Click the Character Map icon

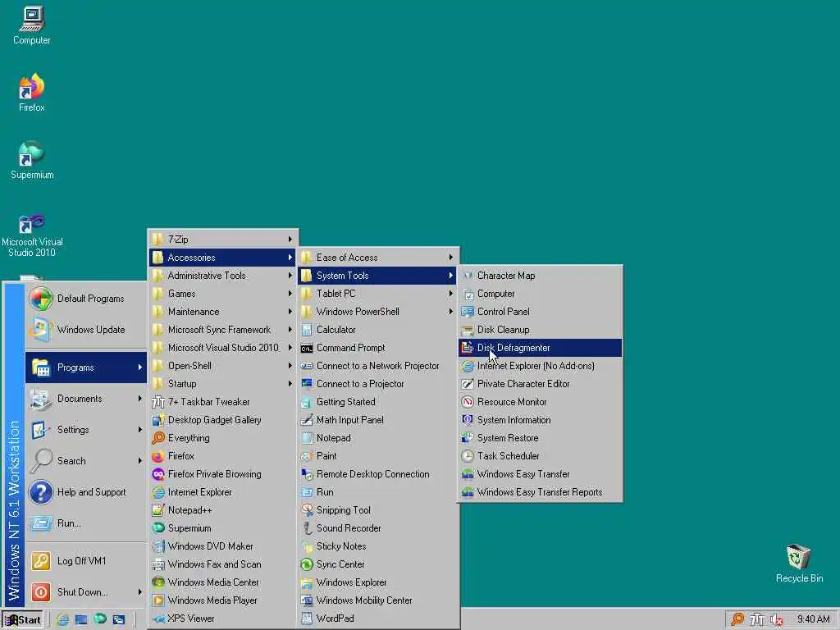coord(467,276)
